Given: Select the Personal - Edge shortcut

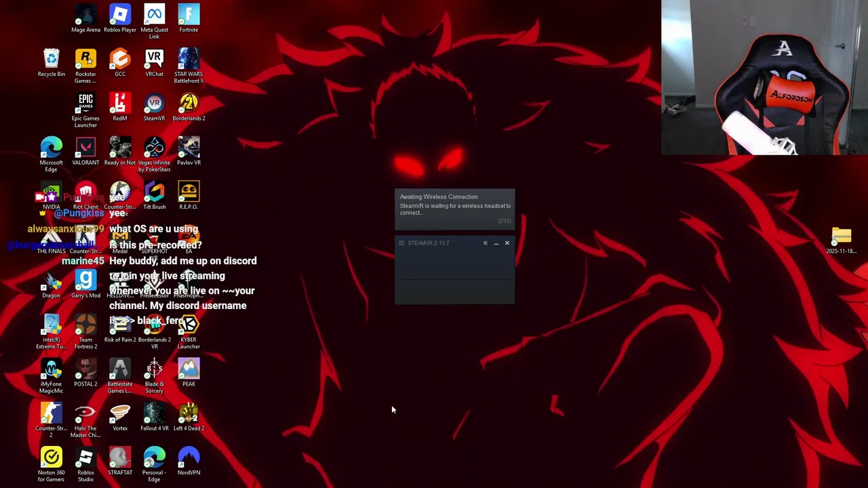Looking at the screenshot, I should tap(154, 464).
